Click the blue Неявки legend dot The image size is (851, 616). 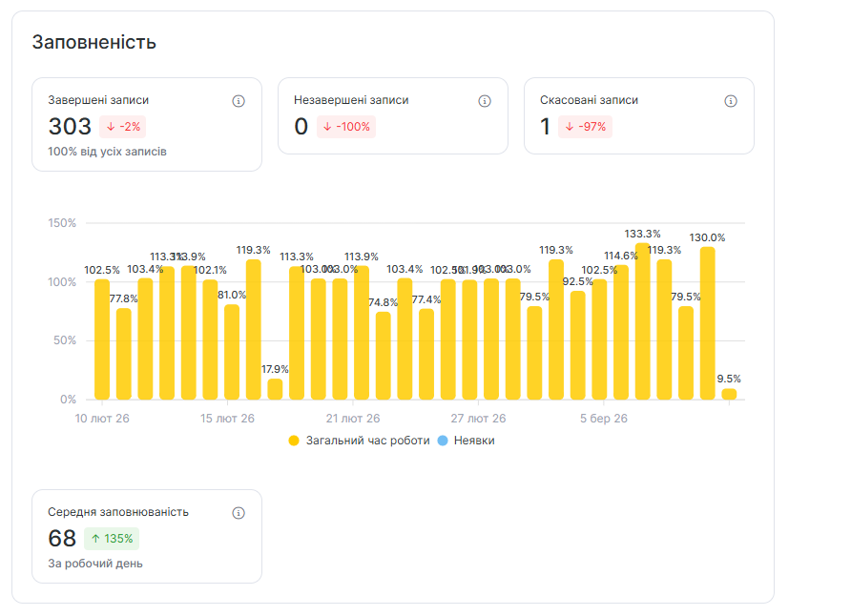(442, 441)
